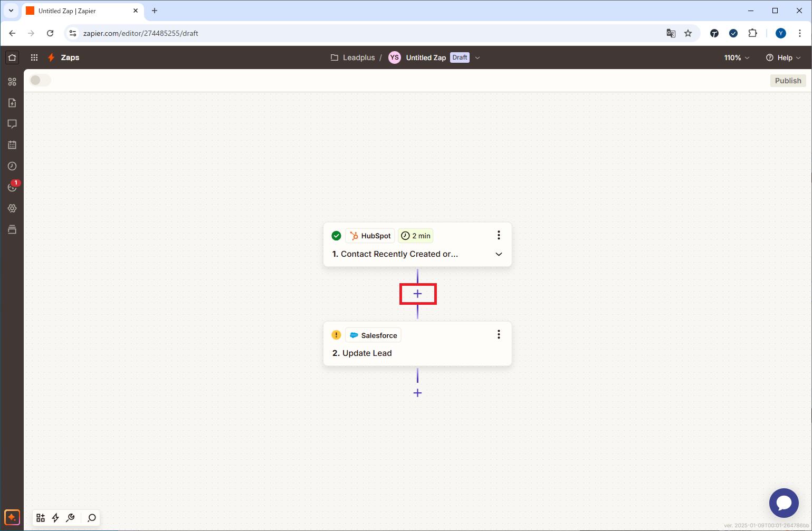Select the Untitled Zap browser tab
Screen dimensions: 812x531
coord(83,11)
